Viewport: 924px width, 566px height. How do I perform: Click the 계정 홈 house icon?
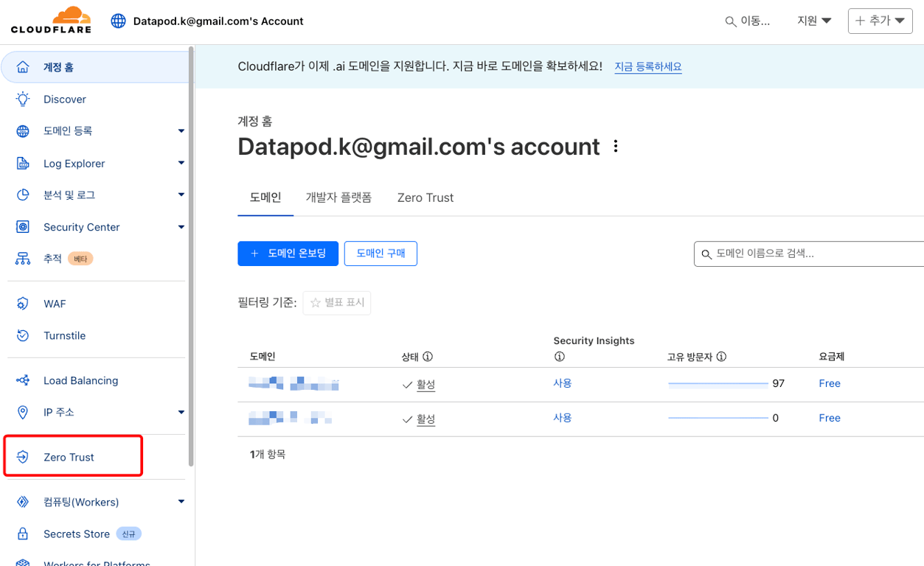point(23,67)
